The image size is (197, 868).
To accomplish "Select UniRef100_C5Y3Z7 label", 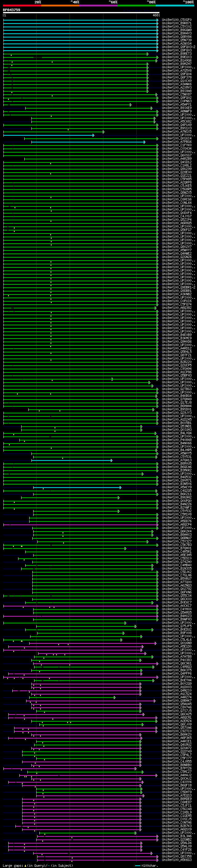I will tap(177, 542).
